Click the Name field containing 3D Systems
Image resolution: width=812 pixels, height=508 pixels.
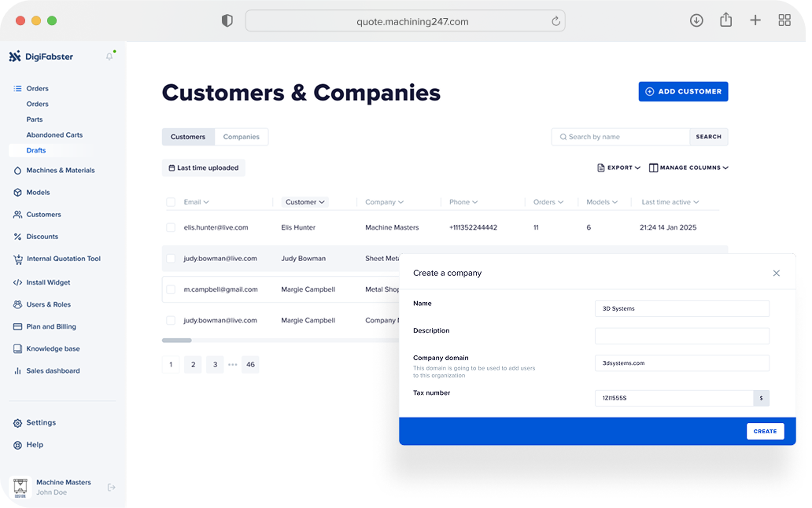682,309
